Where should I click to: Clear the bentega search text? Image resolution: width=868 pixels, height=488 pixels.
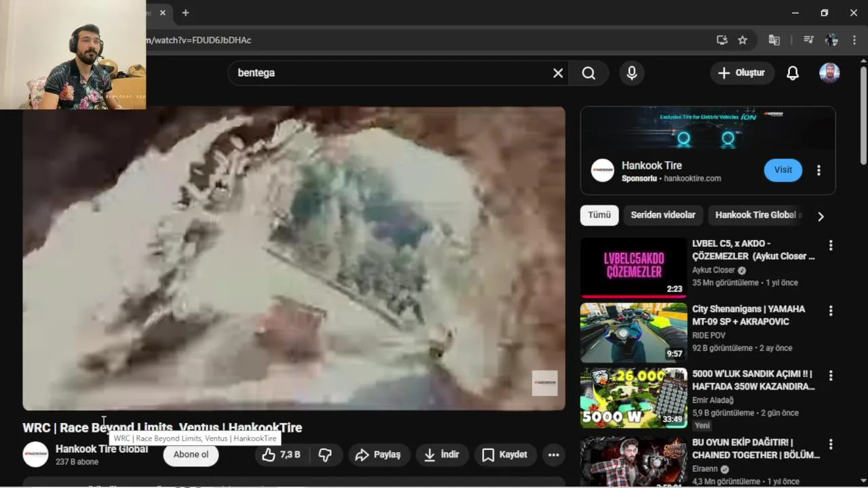tap(557, 73)
